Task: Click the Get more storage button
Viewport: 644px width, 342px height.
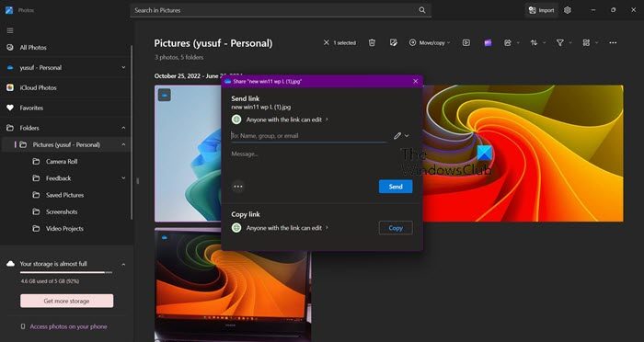Action: pyautogui.click(x=66, y=301)
